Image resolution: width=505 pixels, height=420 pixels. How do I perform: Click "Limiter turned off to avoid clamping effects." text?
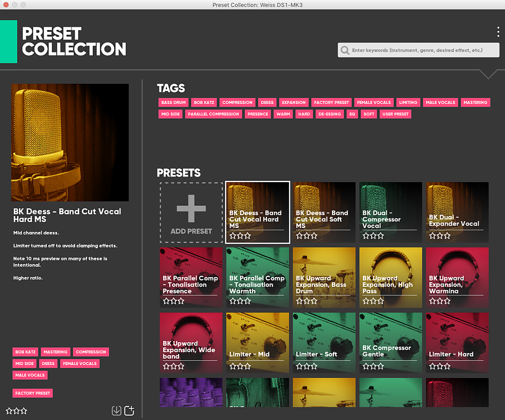pyautogui.click(x=65, y=246)
